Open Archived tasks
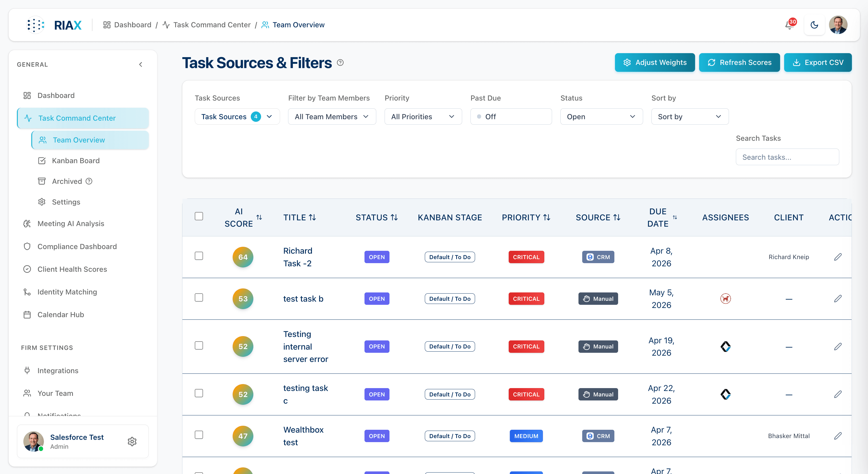868x474 pixels. (67, 181)
